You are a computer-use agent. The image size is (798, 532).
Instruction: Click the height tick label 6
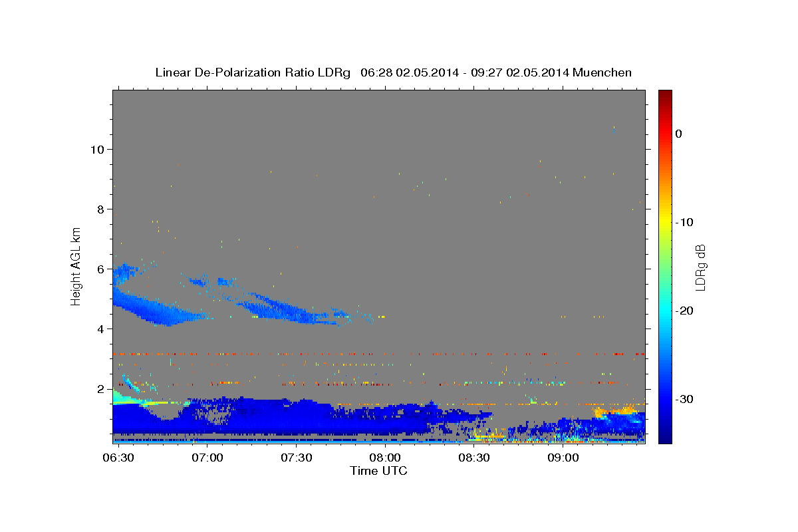coord(99,269)
